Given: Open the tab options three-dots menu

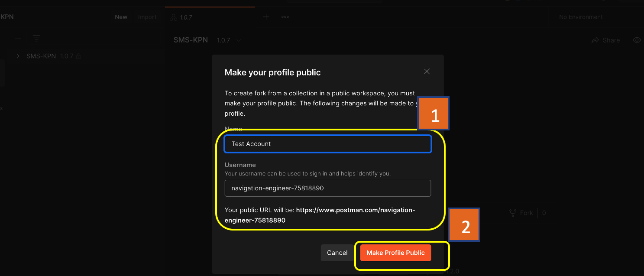Looking at the screenshot, I should [285, 17].
